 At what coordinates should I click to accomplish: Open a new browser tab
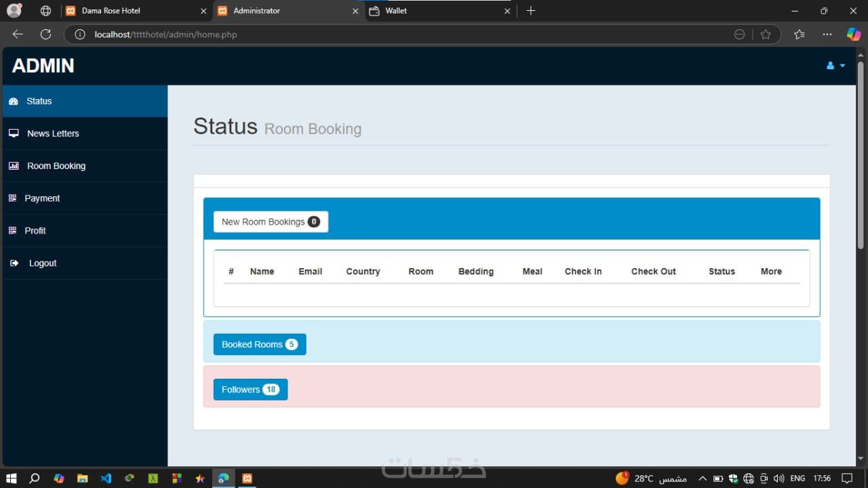coord(531,11)
